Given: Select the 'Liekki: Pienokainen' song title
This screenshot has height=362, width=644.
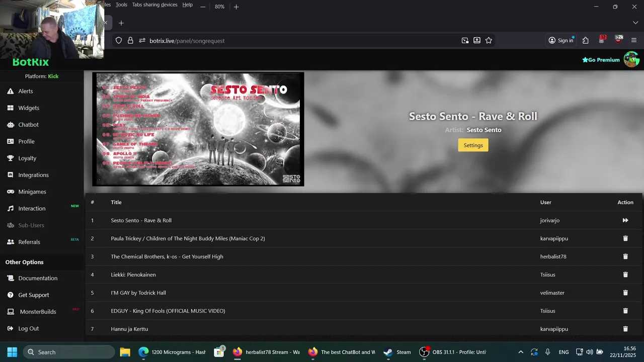Looking at the screenshot, I should 133,275.
